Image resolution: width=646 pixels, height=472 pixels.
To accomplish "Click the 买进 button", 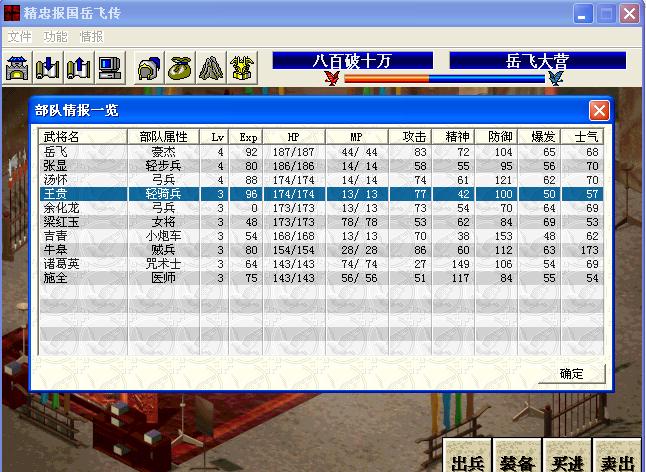I will pyautogui.click(x=567, y=456).
